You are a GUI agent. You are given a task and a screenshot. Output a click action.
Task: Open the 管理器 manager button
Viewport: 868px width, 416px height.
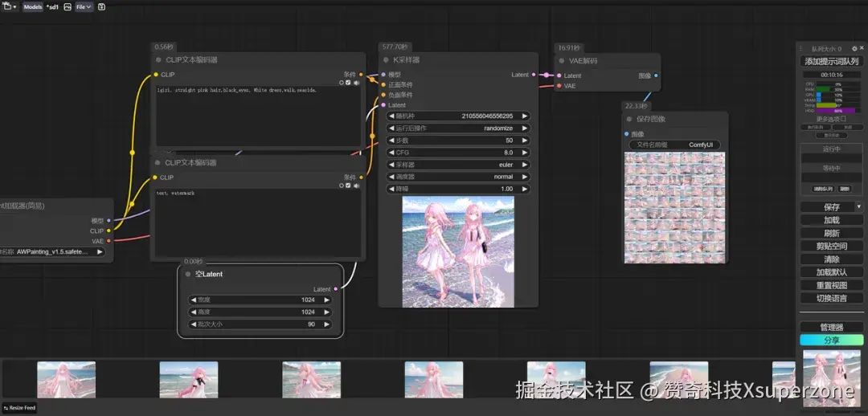click(x=832, y=328)
